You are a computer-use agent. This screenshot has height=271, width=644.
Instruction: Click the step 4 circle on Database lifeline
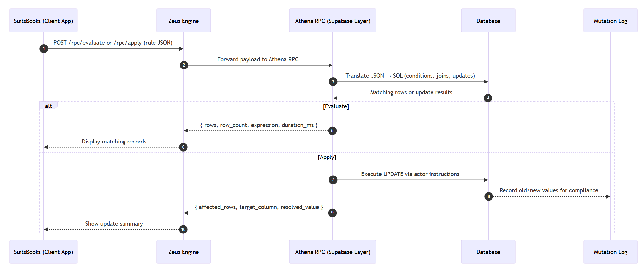click(488, 98)
